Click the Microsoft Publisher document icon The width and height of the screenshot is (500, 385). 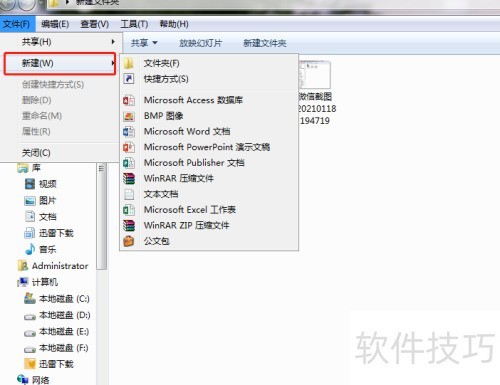point(129,163)
